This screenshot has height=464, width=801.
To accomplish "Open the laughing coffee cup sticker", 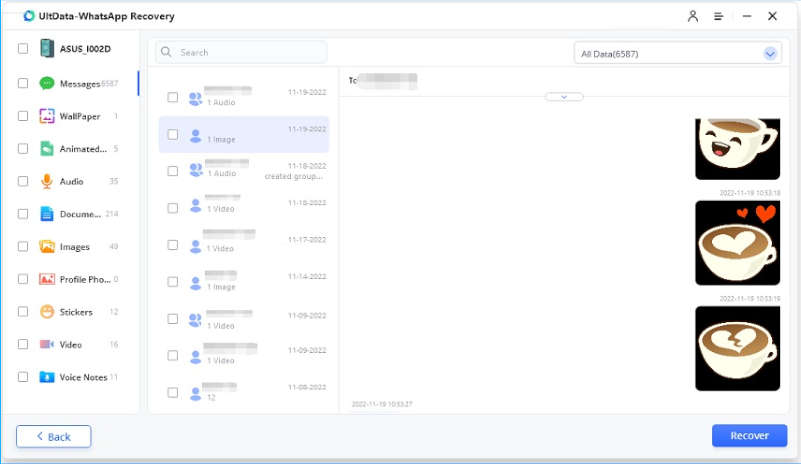I will click(737, 149).
